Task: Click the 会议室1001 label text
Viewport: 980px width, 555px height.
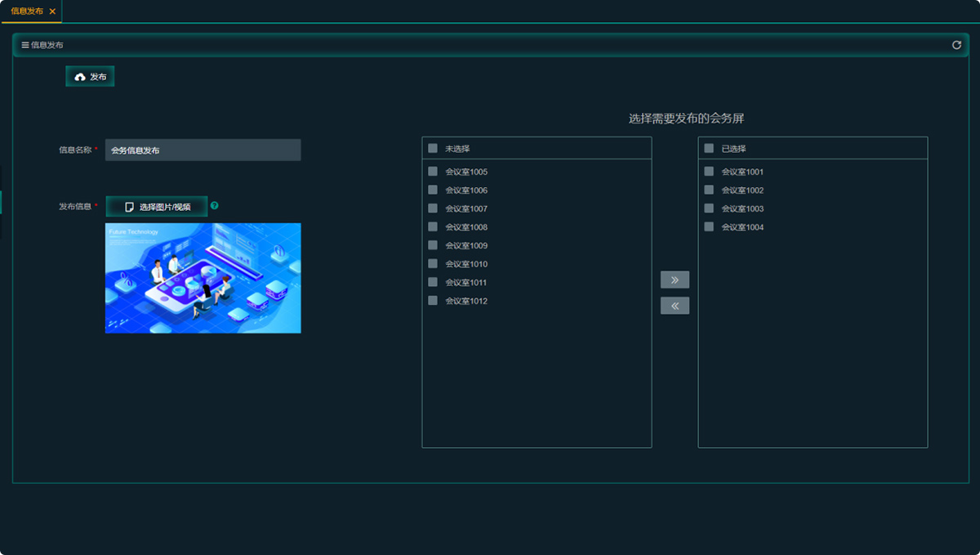Action: 742,172
